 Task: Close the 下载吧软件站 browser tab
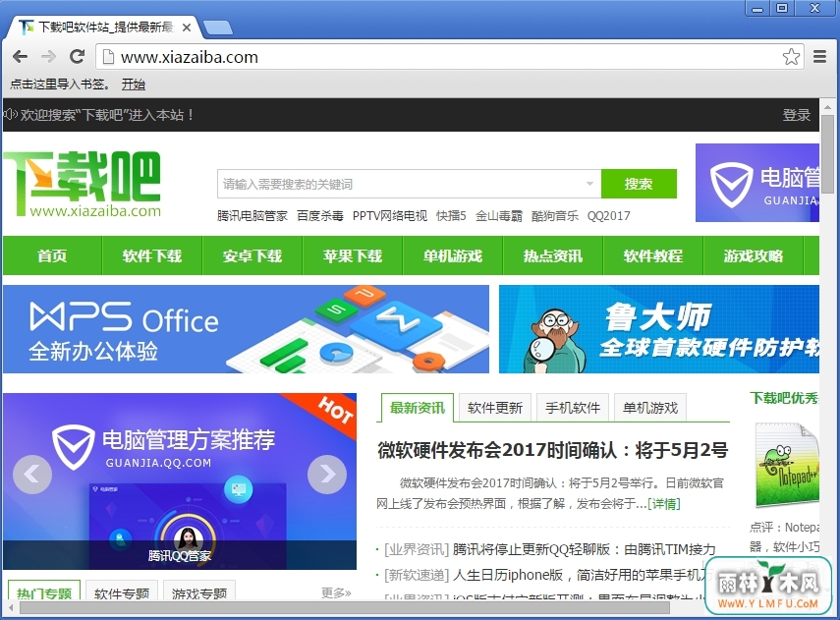point(187,28)
